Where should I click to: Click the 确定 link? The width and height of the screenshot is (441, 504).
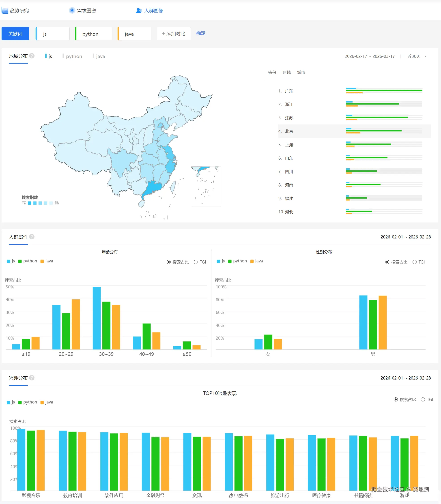[x=200, y=33]
